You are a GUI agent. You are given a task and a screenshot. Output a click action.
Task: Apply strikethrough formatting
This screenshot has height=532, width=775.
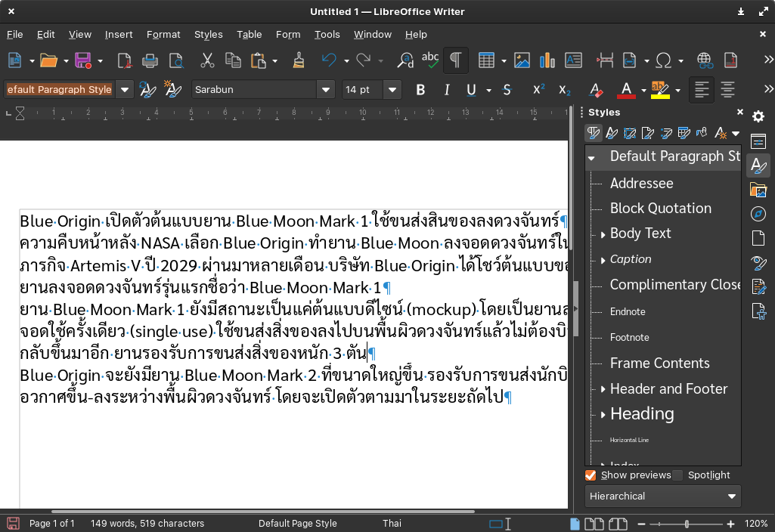coord(507,89)
